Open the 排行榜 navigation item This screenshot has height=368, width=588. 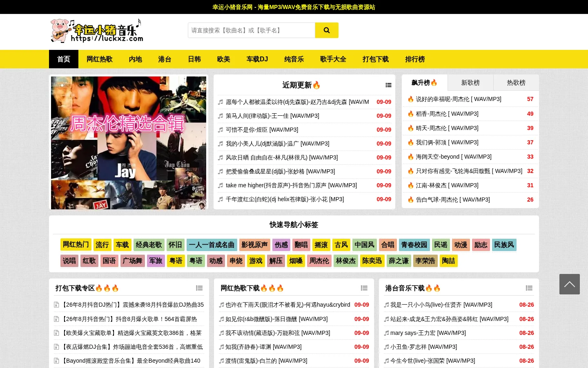tap(415, 59)
